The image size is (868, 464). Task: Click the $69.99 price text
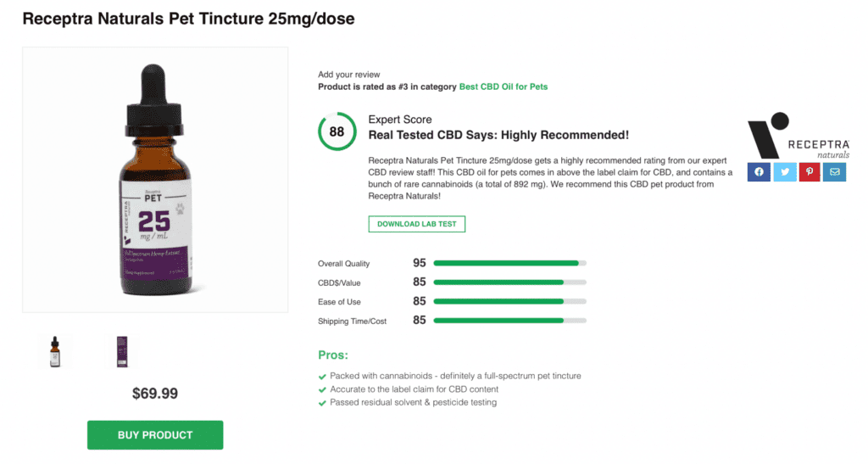tap(155, 394)
